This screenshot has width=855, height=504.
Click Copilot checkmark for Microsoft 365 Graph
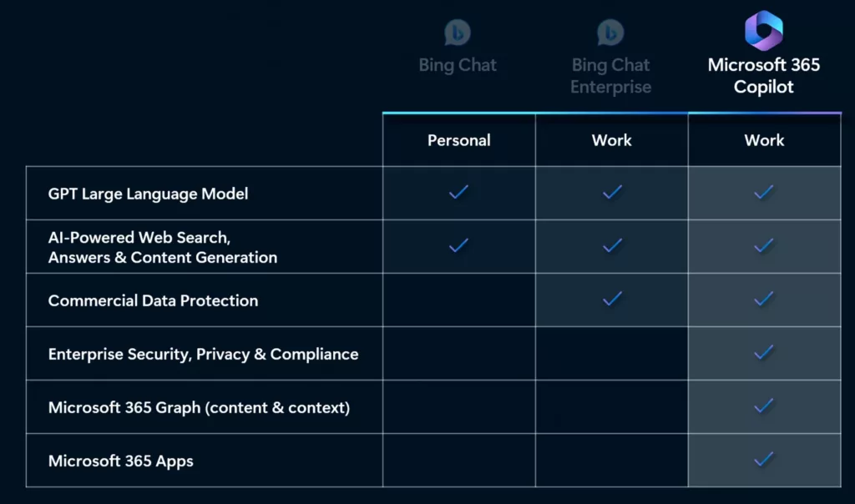click(x=763, y=406)
